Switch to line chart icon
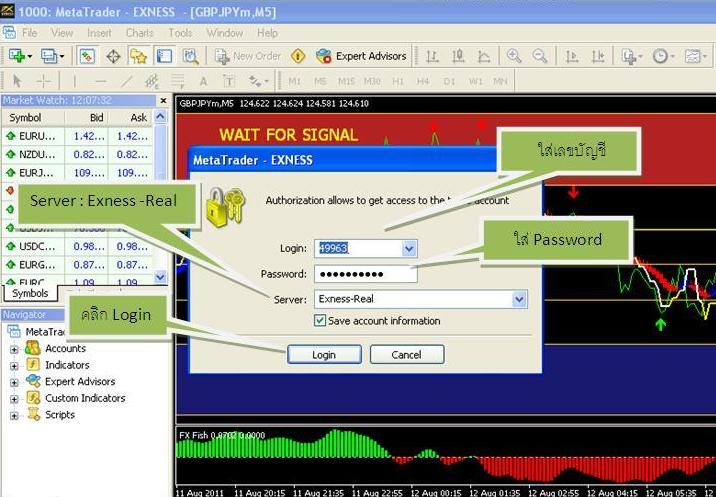 point(484,56)
